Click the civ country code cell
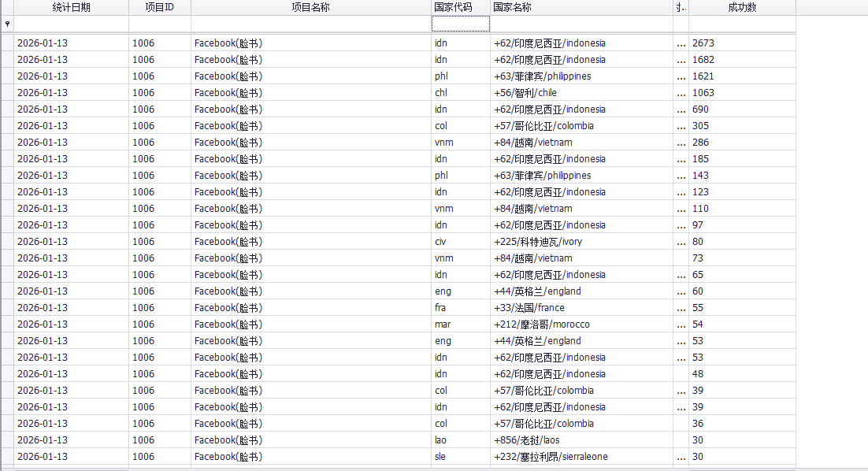Viewport: 868px width, 471px height. pyautogui.click(x=461, y=242)
